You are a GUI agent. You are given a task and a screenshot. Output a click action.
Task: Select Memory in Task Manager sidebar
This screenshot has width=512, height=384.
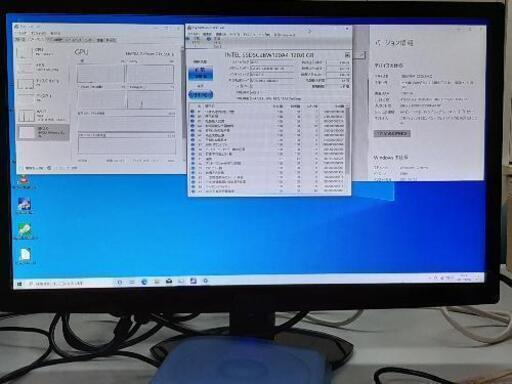pyautogui.click(x=42, y=68)
